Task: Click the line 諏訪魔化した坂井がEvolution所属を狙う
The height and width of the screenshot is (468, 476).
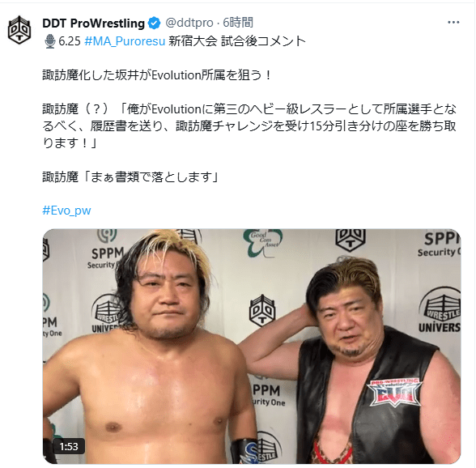Action: point(157,75)
